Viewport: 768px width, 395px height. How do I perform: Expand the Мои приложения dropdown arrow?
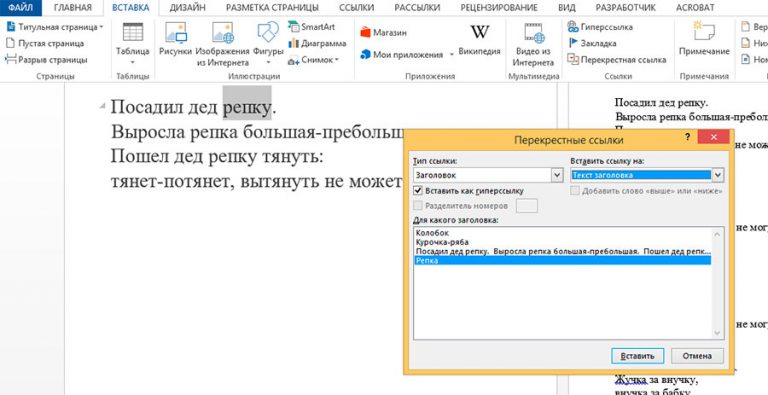coord(452,55)
